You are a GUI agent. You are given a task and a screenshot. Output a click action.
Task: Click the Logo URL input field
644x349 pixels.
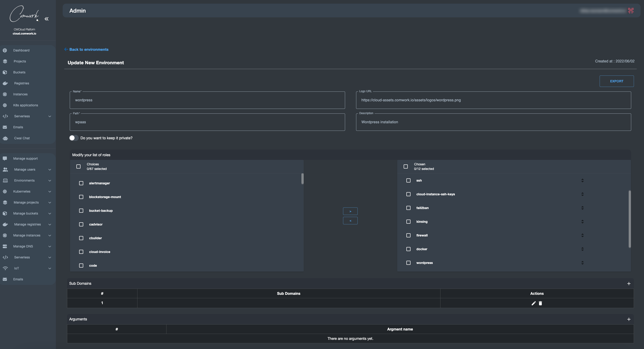[x=494, y=100]
